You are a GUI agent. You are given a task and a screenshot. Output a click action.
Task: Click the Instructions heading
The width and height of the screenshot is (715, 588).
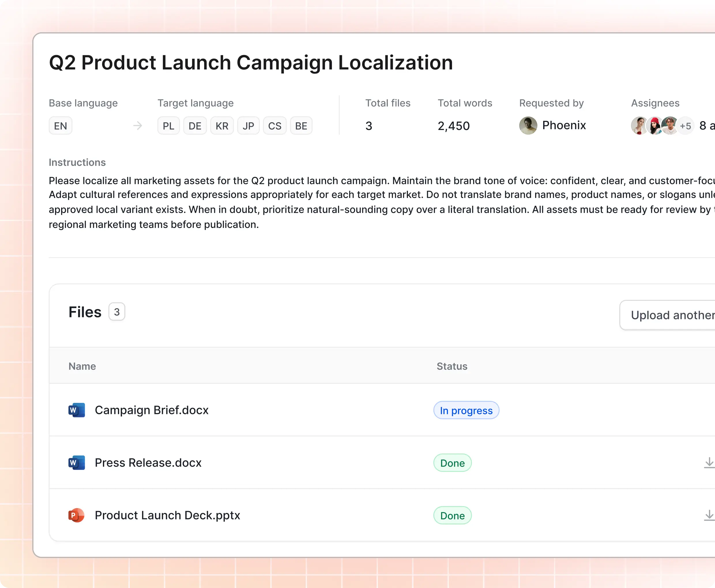pos(77,162)
